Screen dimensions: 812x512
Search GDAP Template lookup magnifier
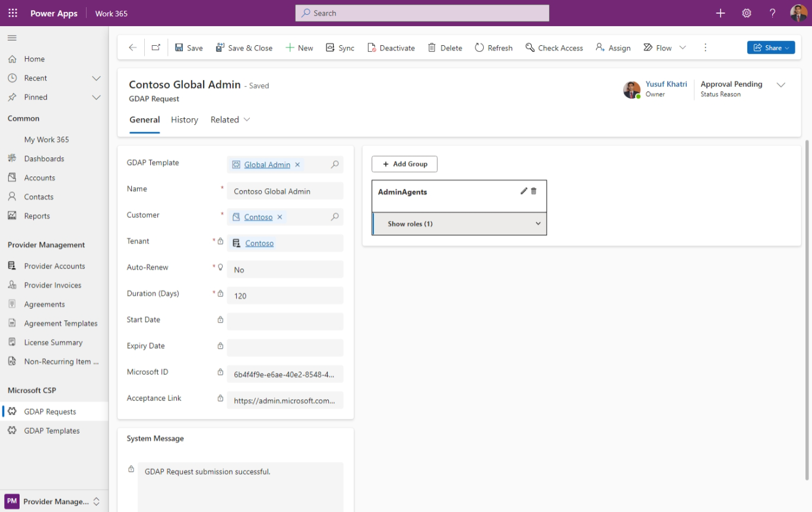(335, 165)
